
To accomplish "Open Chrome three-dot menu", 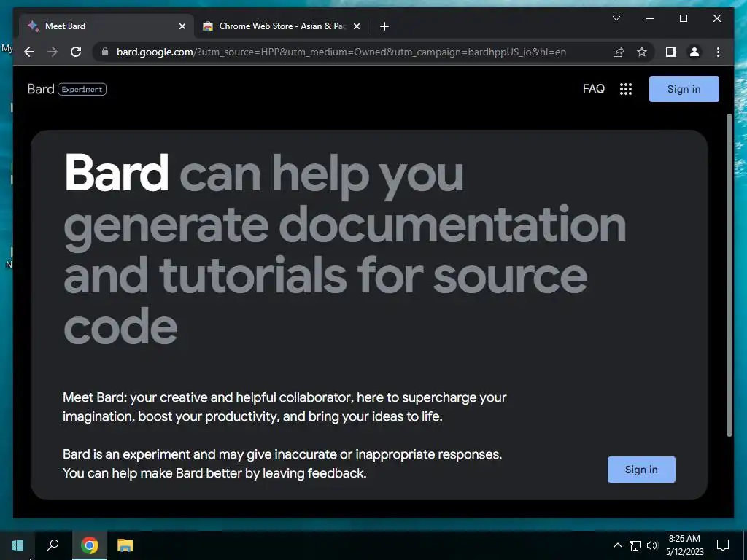I will (x=718, y=52).
